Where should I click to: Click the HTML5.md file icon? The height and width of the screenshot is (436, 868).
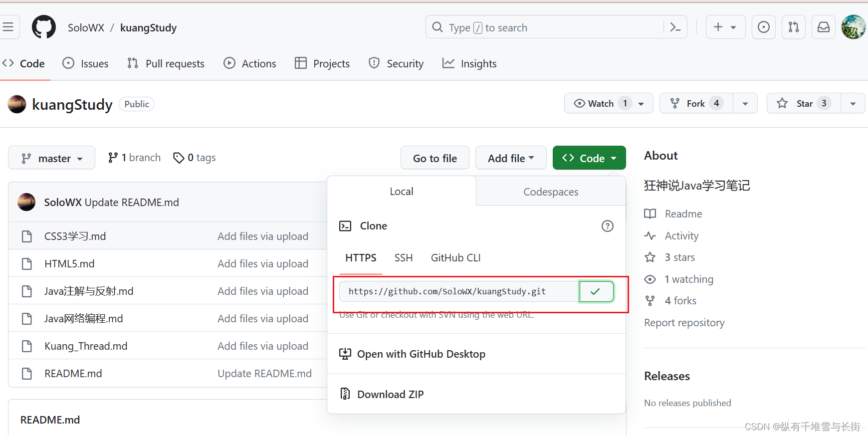click(27, 264)
